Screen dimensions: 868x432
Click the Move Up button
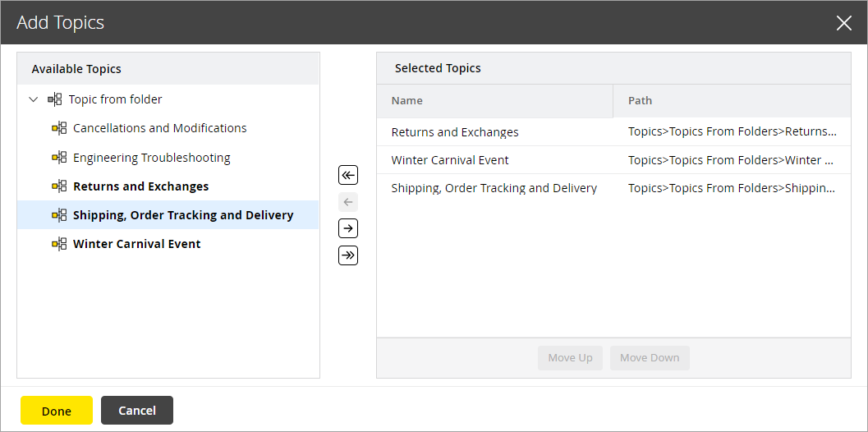click(570, 358)
